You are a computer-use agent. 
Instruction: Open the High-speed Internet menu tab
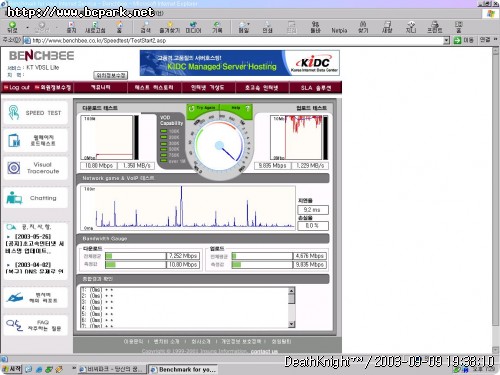[x=261, y=87]
